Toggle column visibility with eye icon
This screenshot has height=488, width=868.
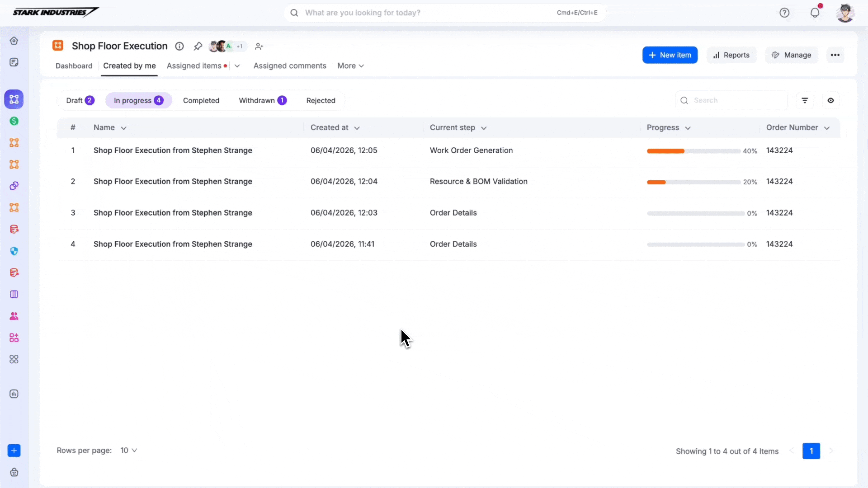831,100
